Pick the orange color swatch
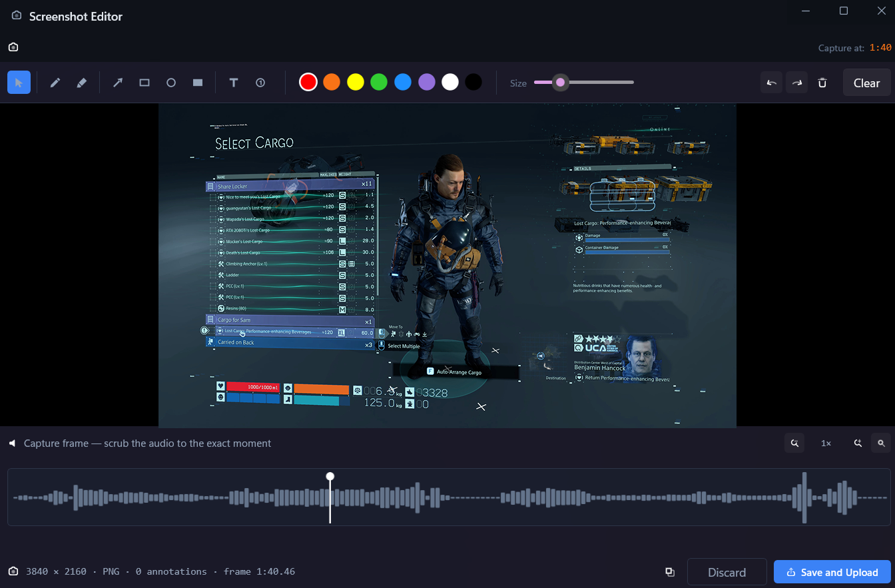 [x=332, y=82]
